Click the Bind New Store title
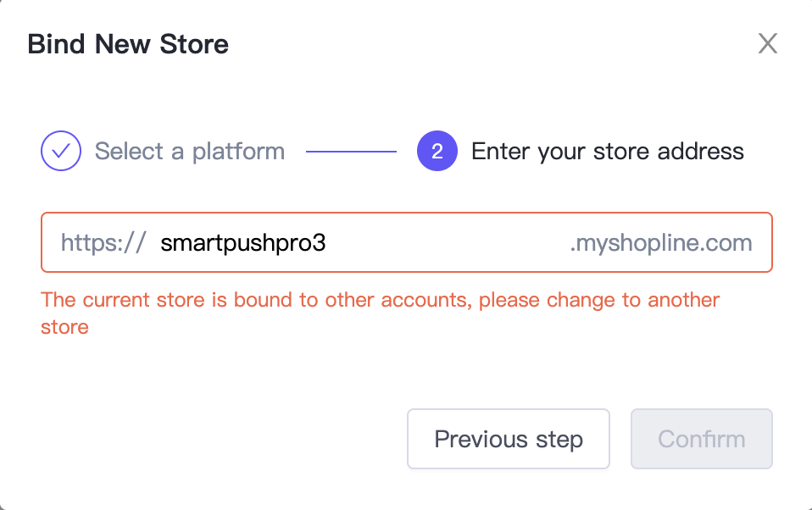This screenshot has height=510, width=812. pyautogui.click(x=128, y=44)
